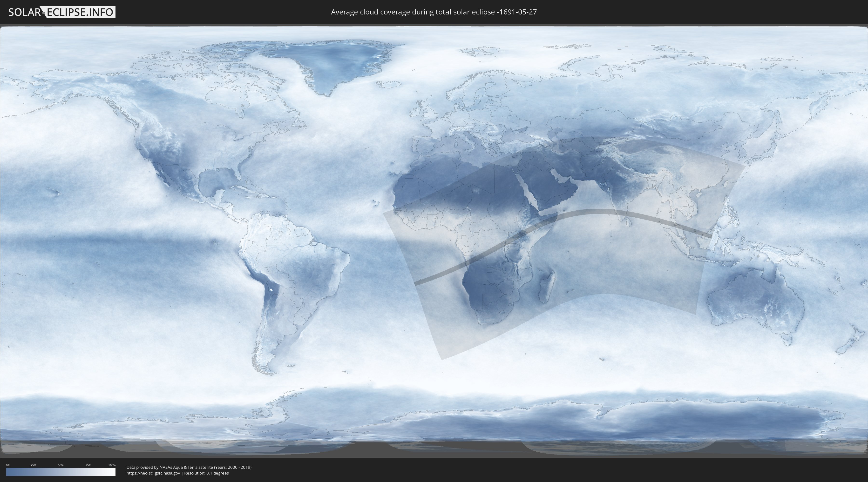Click the SOLAR-ECLIPSE.INFO logo
868x482 pixels.
click(x=62, y=12)
